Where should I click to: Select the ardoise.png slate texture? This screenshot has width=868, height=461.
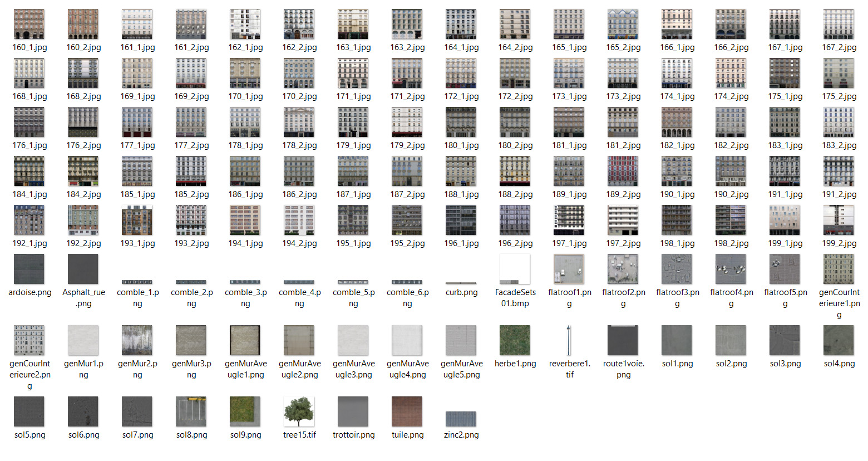(x=29, y=269)
